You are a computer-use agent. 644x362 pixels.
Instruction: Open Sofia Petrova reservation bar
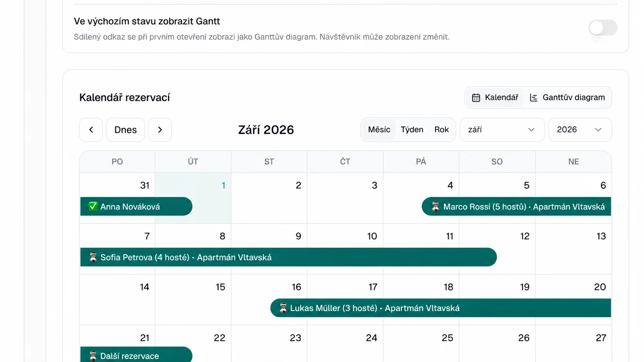288,257
